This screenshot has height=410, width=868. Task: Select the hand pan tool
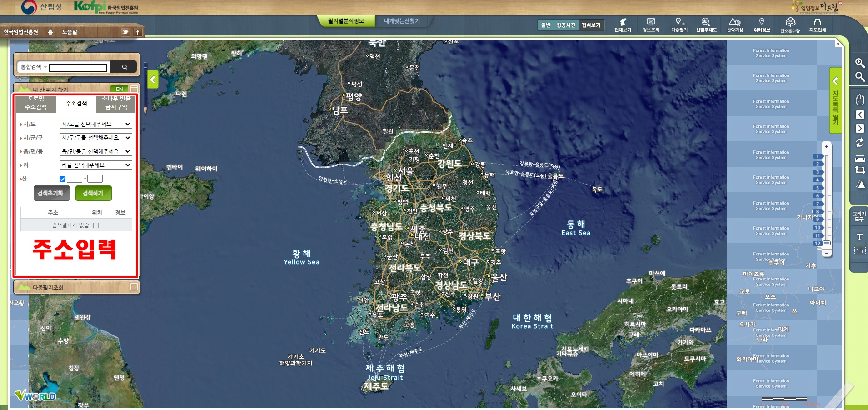860,100
